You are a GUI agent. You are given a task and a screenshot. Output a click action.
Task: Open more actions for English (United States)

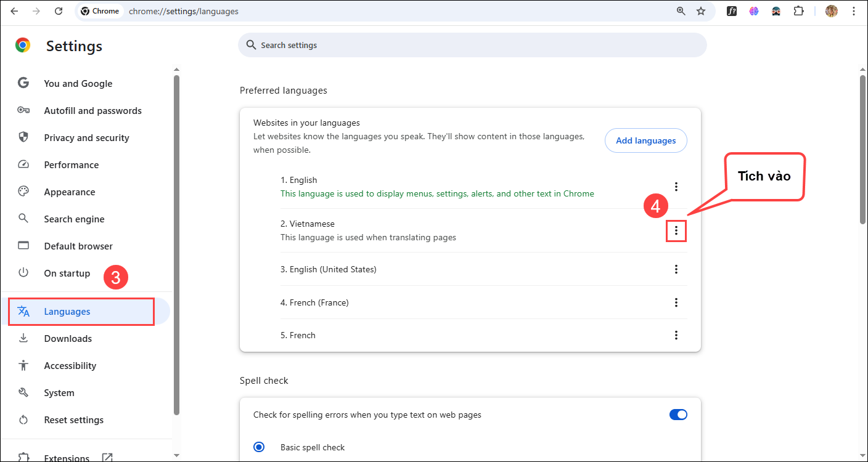click(x=676, y=269)
